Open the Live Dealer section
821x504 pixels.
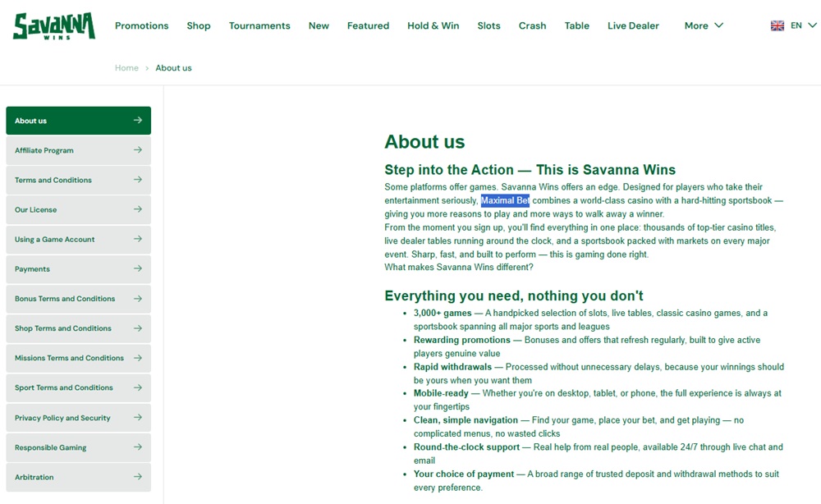coord(634,25)
